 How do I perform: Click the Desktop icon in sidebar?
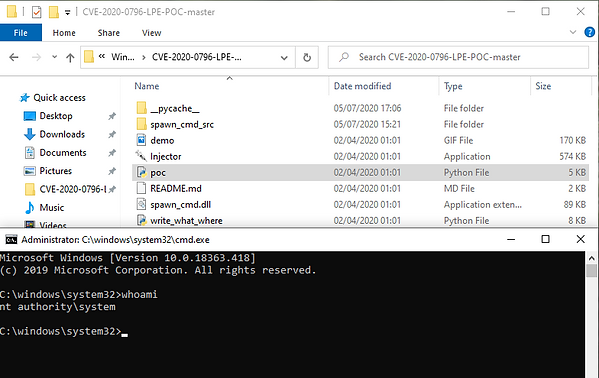(29, 116)
